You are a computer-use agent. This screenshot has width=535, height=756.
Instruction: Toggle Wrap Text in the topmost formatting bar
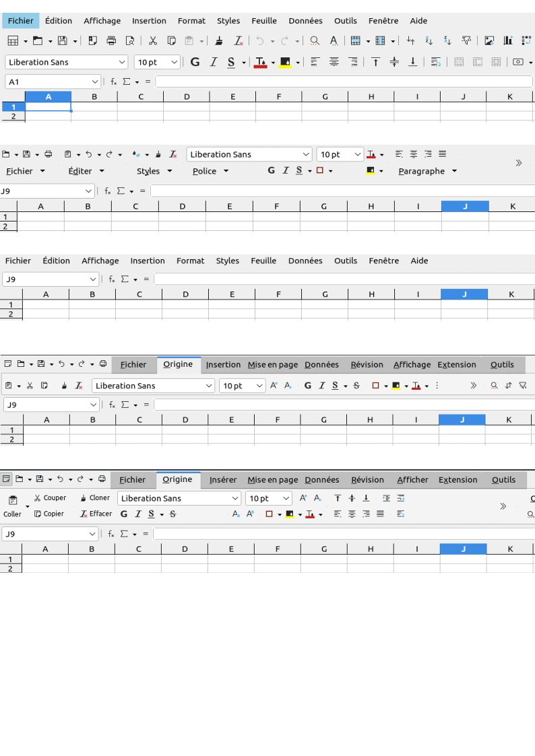tap(436, 62)
